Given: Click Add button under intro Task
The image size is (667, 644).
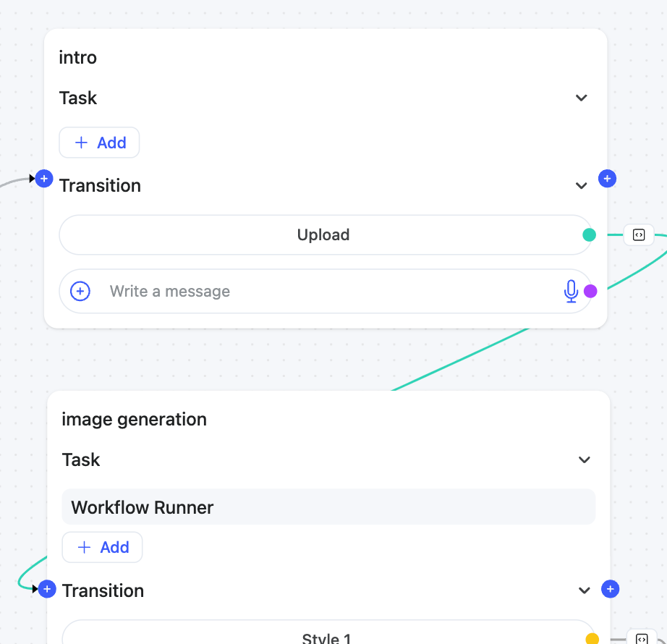Looking at the screenshot, I should pyautogui.click(x=99, y=143).
